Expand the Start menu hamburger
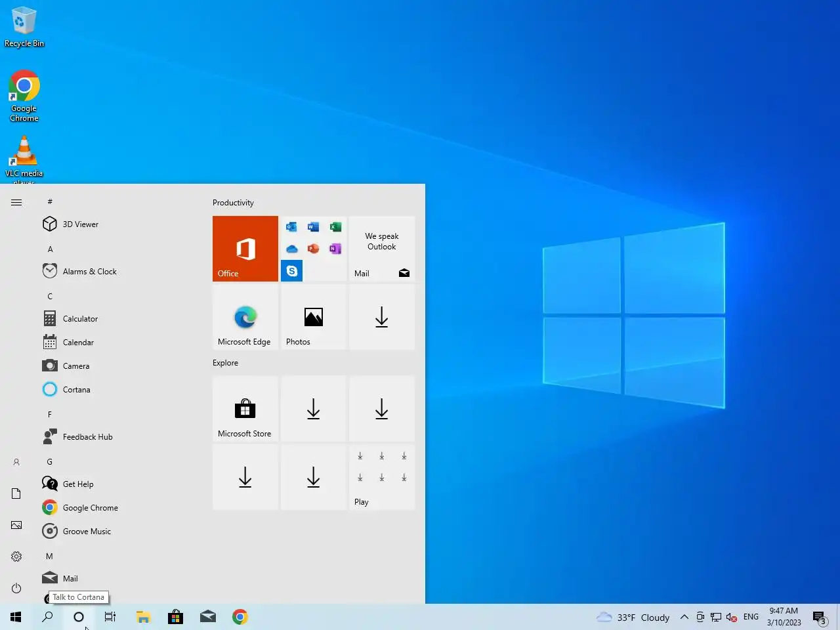Screen dimensions: 840x630 tap(16, 202)
